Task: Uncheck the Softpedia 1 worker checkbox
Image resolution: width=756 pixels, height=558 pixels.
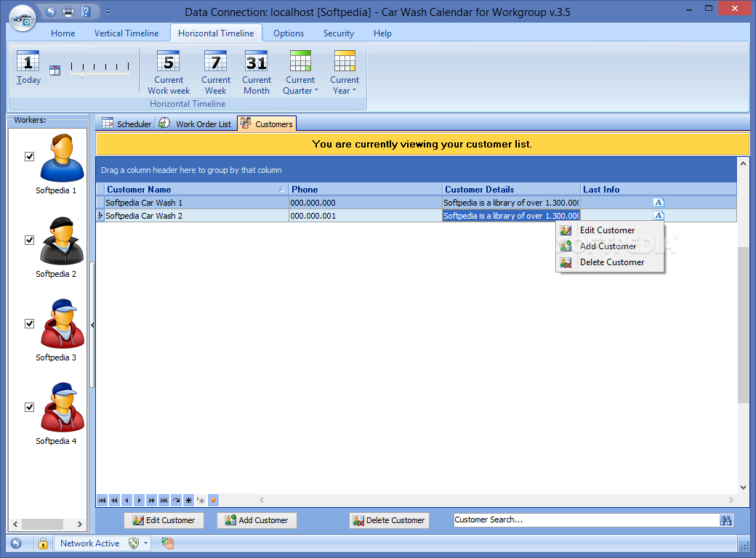Action: (x=29, y=157)
